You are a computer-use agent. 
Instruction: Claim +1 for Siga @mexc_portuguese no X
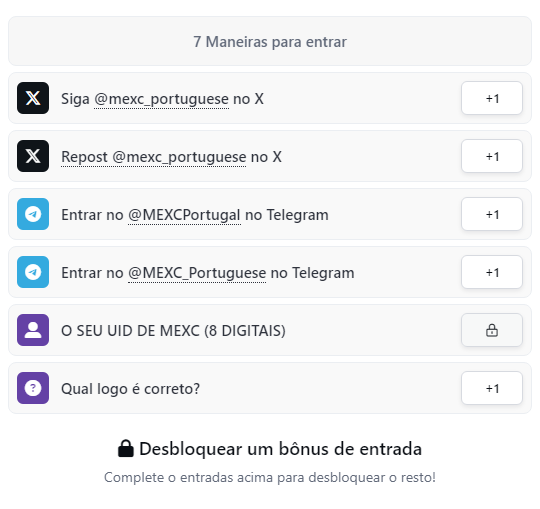point(492,98)
